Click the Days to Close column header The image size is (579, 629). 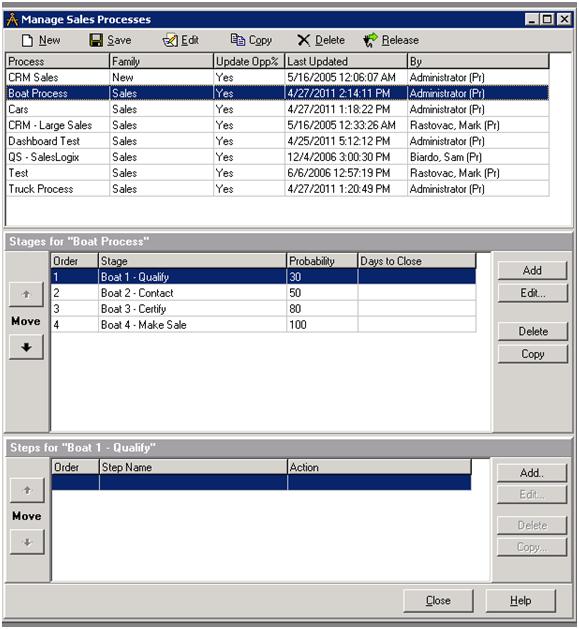pyautogui.click(x=416, y=261)
